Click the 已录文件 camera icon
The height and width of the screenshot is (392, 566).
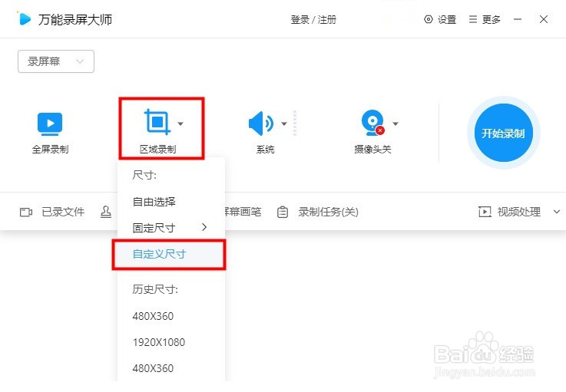click(26, 212)
